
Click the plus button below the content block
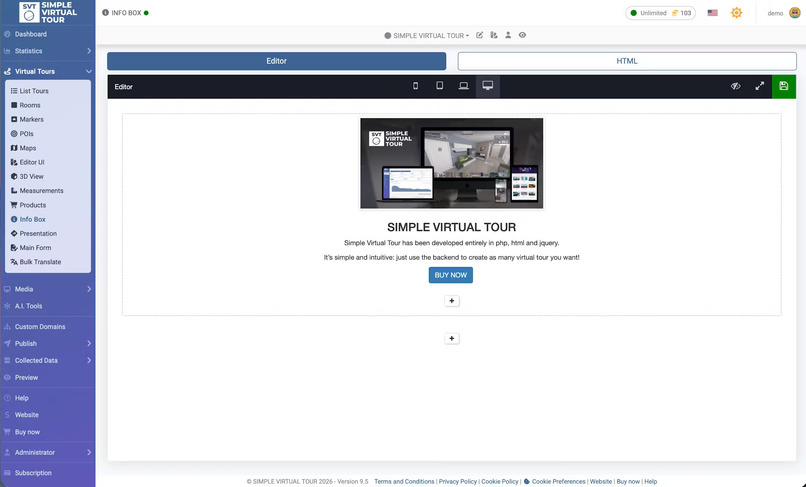click(452, 338)
